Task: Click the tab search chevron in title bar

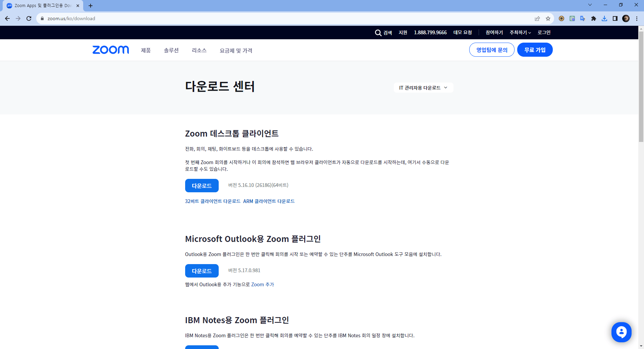Action: click(x=590, y=5)
